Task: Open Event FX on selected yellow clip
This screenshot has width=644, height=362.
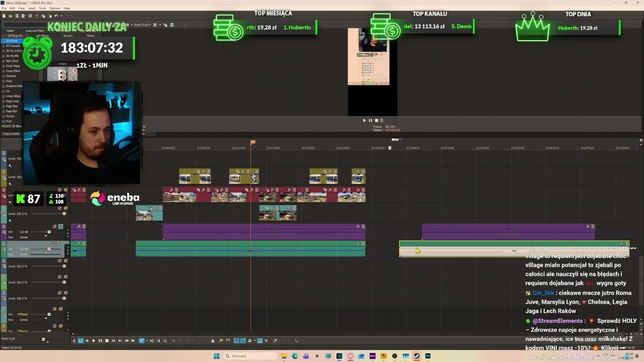Action: pos(622,244)
